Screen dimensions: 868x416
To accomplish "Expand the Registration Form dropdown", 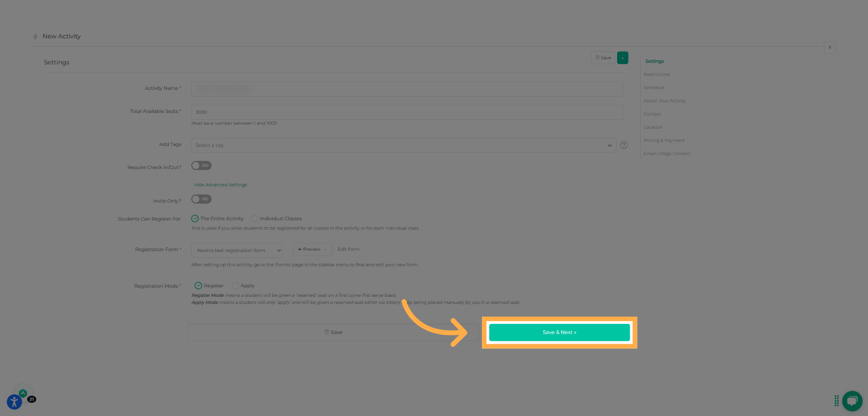I will (237, 250).
